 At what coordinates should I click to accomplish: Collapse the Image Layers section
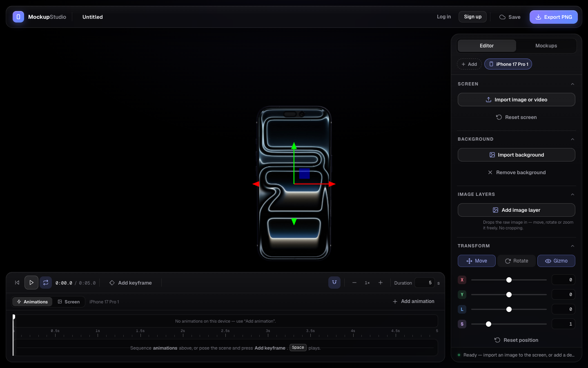pos(572,194)
